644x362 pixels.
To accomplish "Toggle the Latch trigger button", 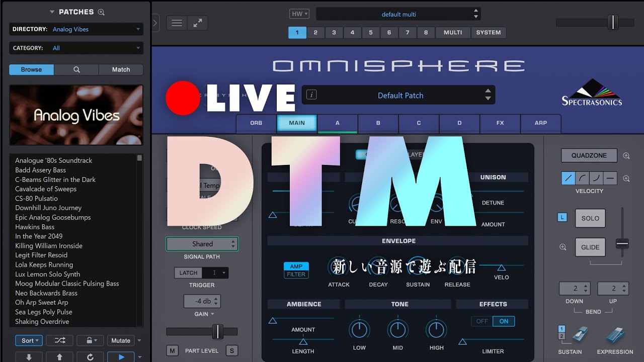I will [188, 273].
